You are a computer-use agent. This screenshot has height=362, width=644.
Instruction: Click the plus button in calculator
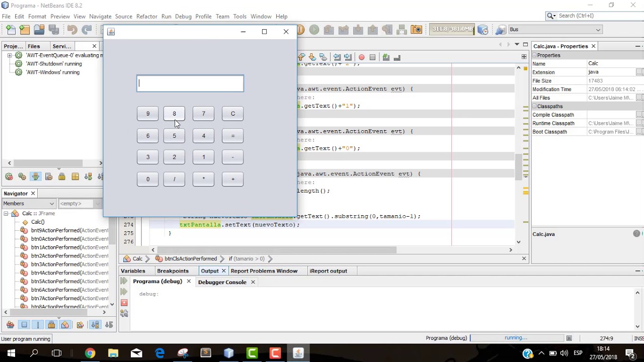tap(232, 179)
